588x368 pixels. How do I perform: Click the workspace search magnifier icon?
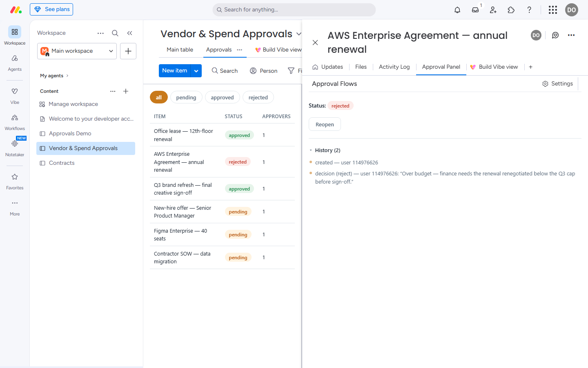click(x=115, y=33)
